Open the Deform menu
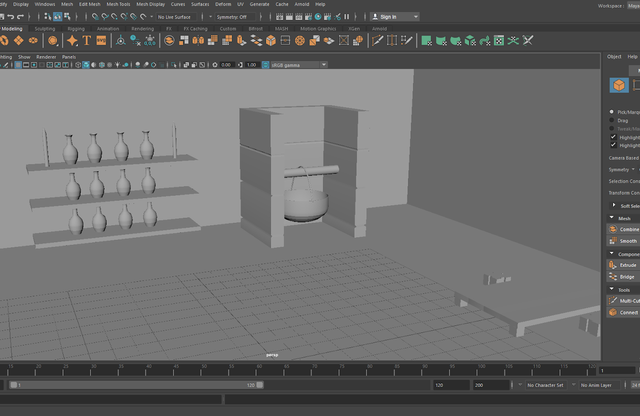This screenshot has width=640, height=416. pyautogui.click(x=223, y=4)
